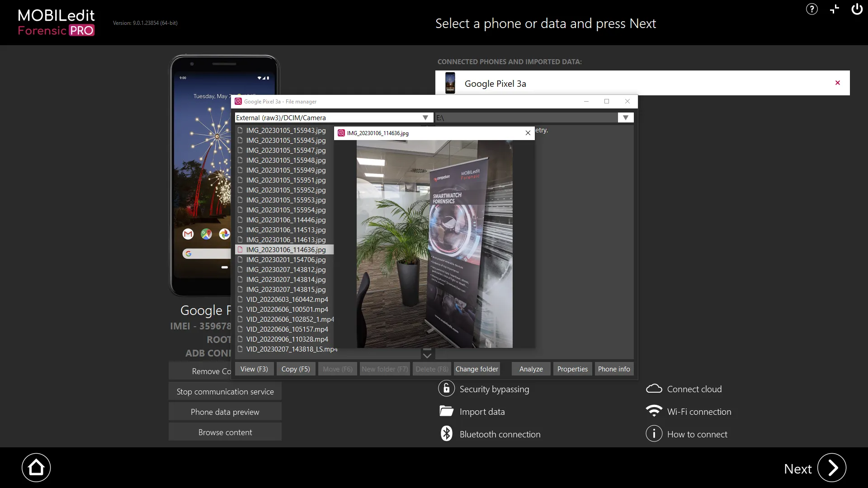Click the connect new phone icon top right

pos(834,9)
